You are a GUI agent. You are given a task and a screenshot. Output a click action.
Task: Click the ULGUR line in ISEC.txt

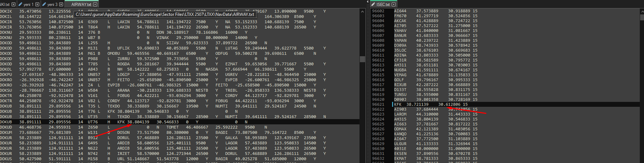[436, 144]
